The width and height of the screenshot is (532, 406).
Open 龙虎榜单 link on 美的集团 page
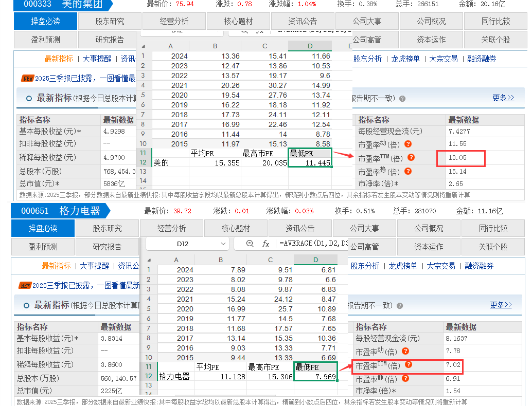coord(405,59)
